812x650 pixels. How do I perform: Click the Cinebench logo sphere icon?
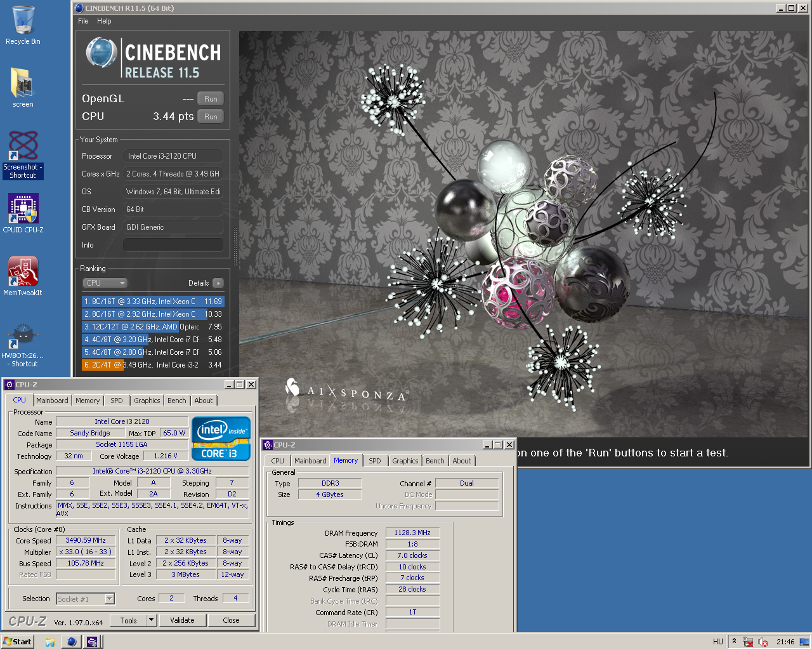pyautogui.click(x=101, y=52)
